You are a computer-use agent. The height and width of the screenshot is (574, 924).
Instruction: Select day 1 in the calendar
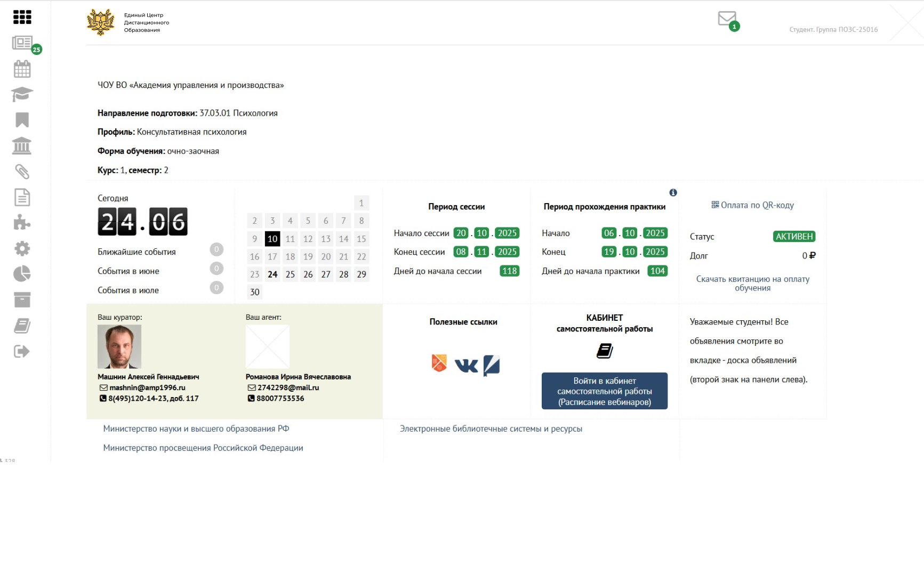pyautogui.click(x=361, y=203)
